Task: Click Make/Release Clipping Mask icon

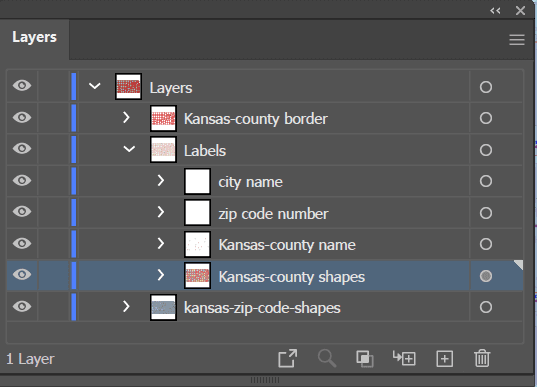Action: [x=365, y=359]
